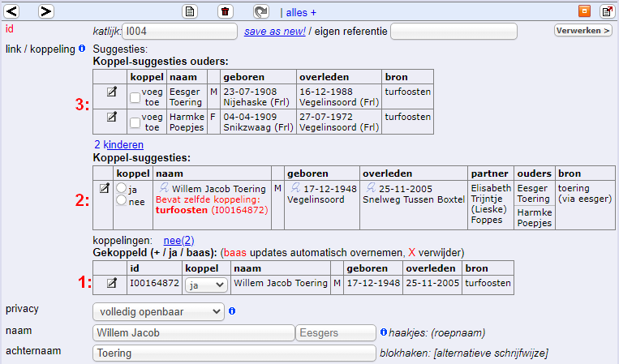Click the 04-04-1909 Snikzwaag birth cell
This screenshot has width=619, height=364.
click(258, 122)
